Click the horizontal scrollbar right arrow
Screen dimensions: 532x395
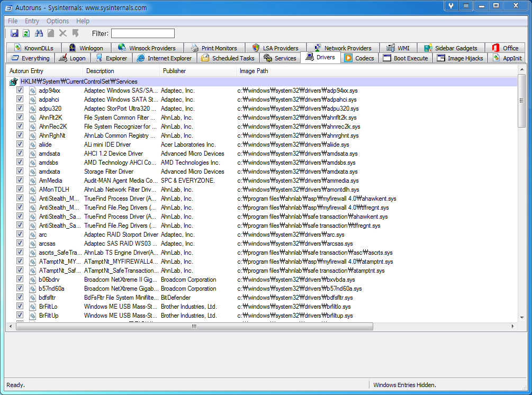pos(512,326)
